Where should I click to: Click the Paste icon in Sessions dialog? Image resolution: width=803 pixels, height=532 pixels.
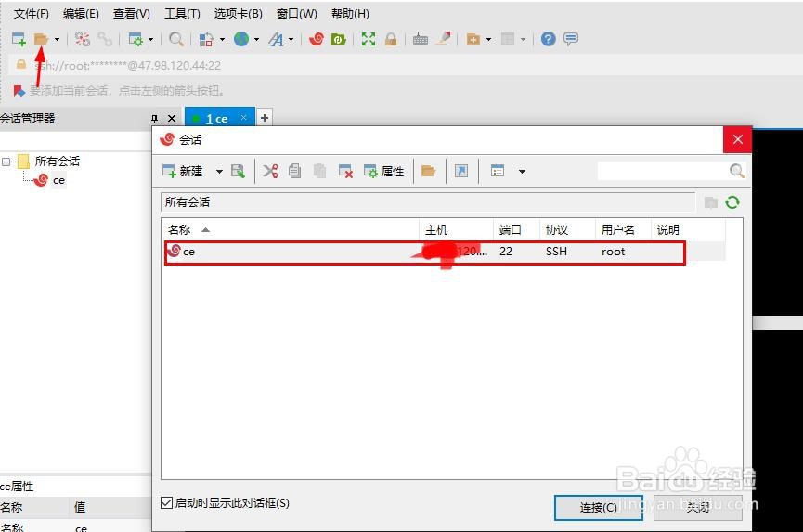click(x=319, y=171)
